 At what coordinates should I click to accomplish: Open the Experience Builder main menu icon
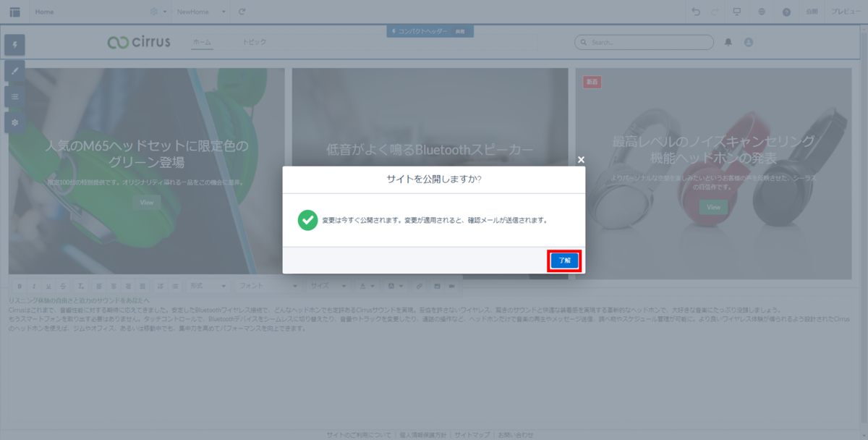[14, 12]
